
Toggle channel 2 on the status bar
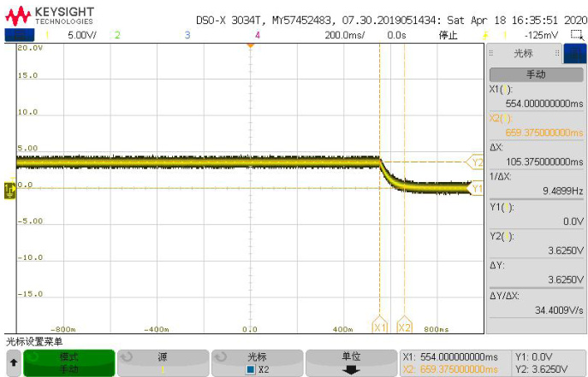coord(117,35)
